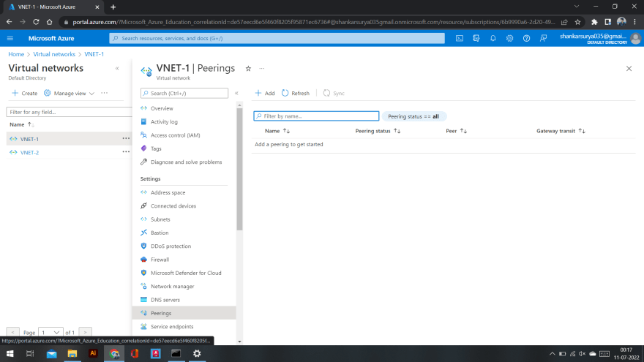Image resolution: width=644 pixels, height=362 pixels.
Task: Focus the Filter by name field
Action: pyautogui.click(x=316, y=116)
